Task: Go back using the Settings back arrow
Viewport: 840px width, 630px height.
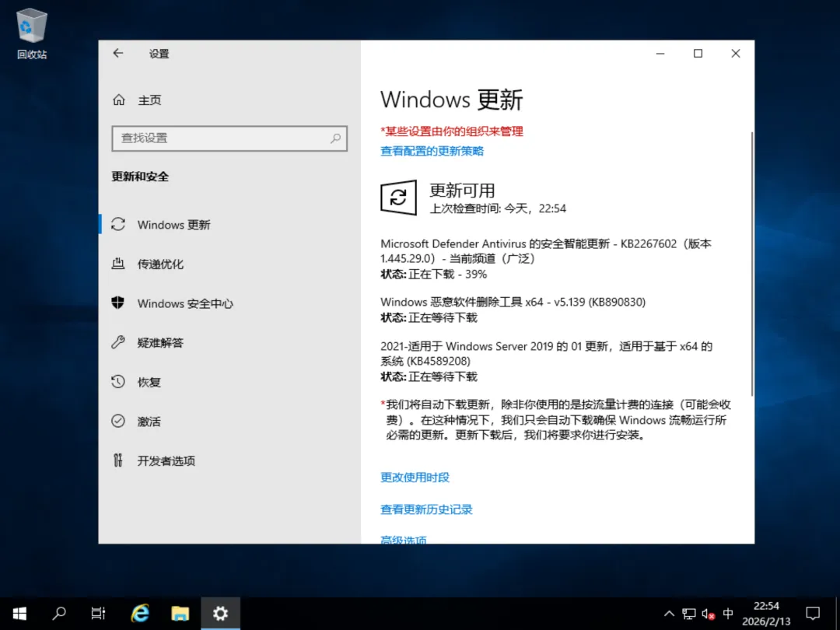Action: (118, 53)
